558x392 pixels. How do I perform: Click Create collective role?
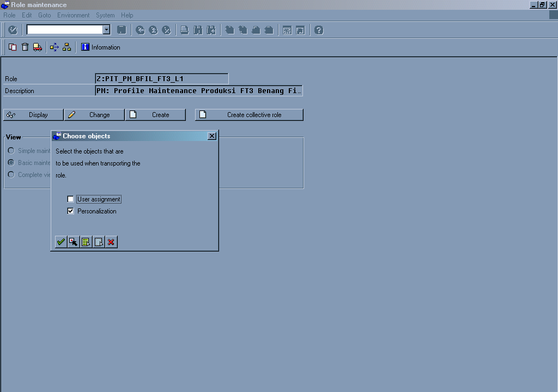click(248, 114)
